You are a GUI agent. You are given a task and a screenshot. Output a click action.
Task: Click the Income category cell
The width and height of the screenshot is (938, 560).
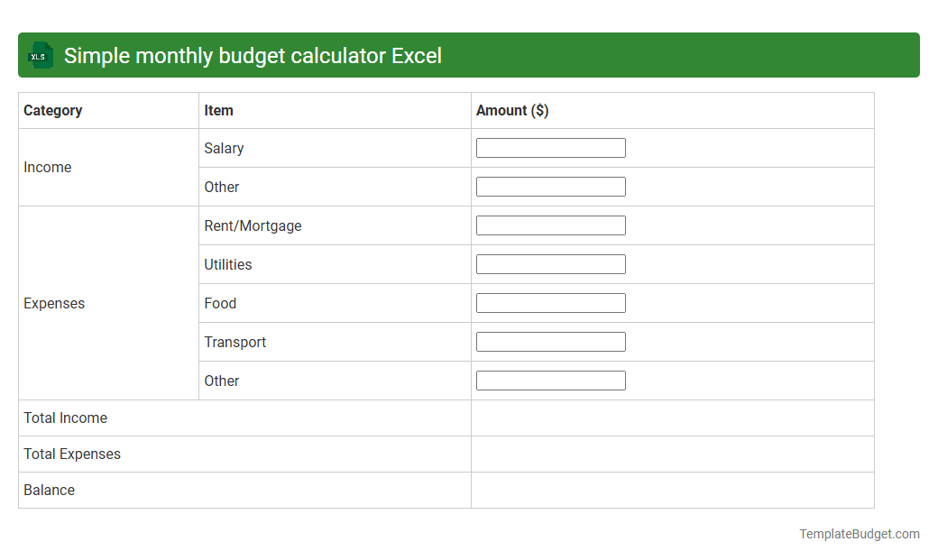tap(48, 167)
